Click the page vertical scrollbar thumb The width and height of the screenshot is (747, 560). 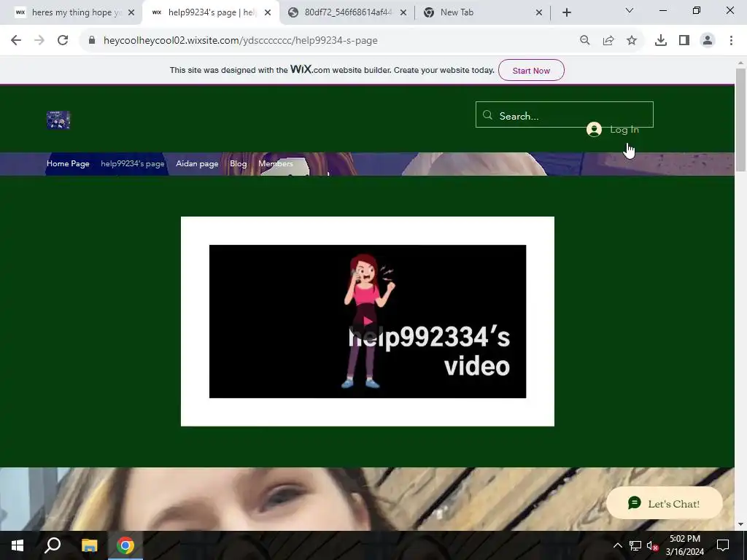pyautogui.click(x=740, y=120)
